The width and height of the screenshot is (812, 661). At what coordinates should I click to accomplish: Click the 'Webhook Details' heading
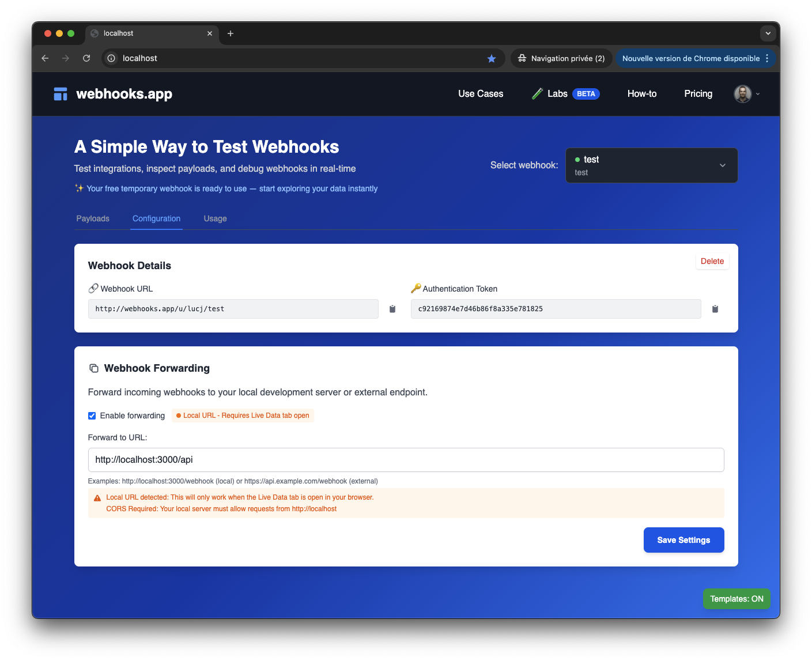[x=130, y=266]
